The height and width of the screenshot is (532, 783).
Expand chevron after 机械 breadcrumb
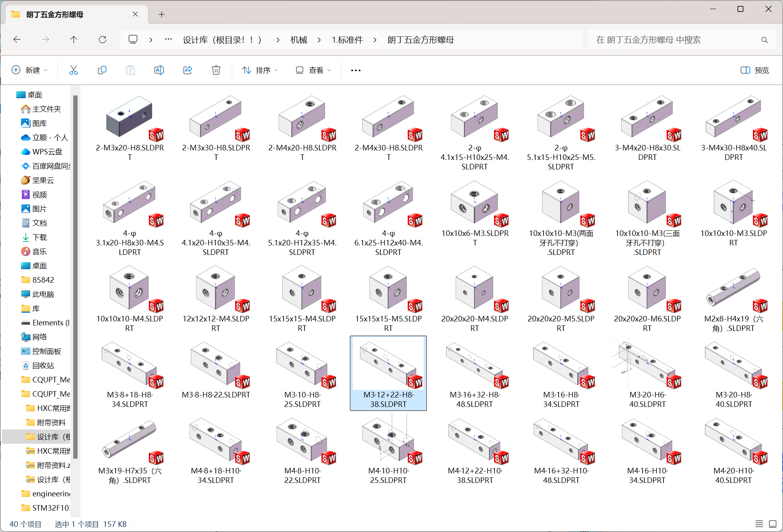(319, 40)
